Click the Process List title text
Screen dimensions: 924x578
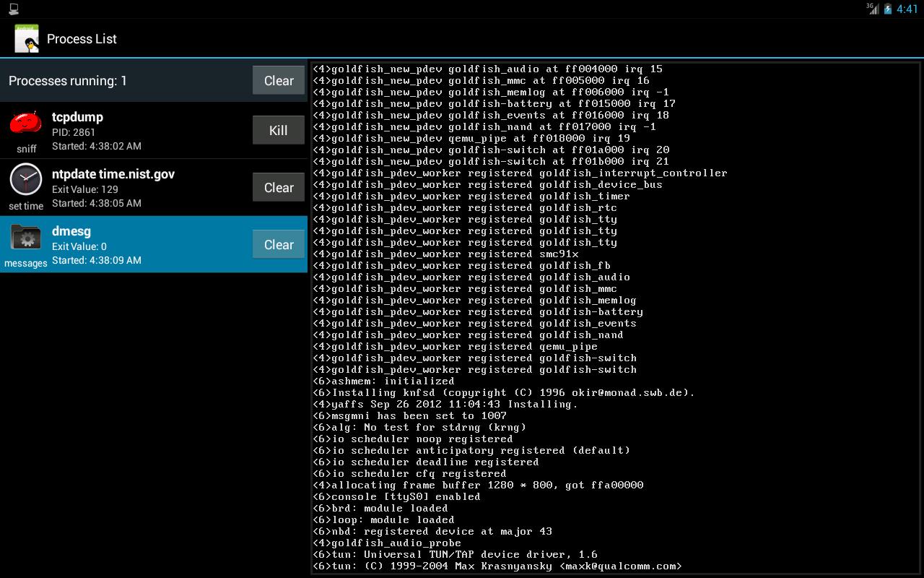pos(81,39)
